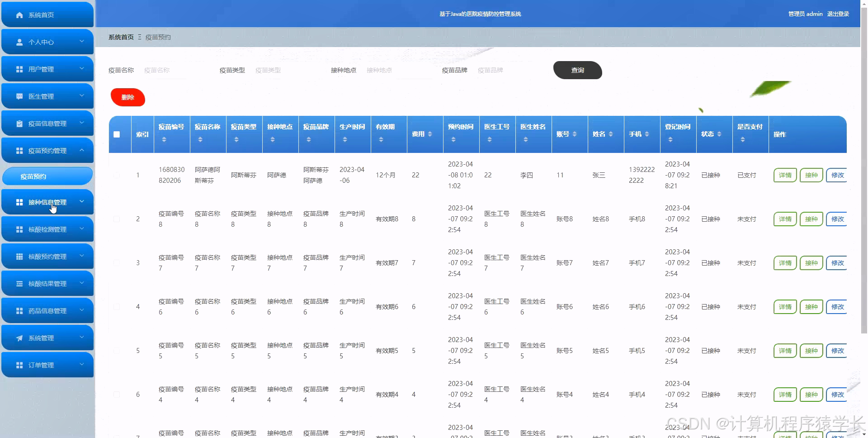Viewport: 868px width, 438px height.
Task: Click the grid icon beside 核酸检测管理
Action: click(x=19, y=229)
